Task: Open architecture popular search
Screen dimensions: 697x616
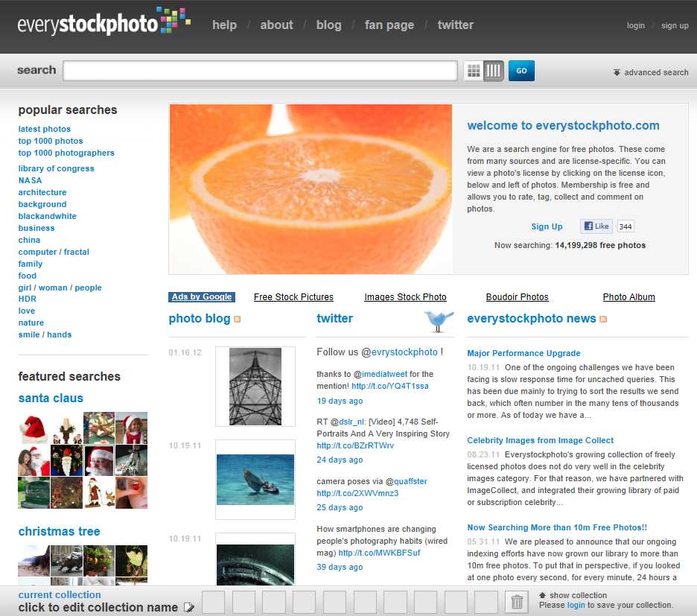Action: [x=42, y=193]
